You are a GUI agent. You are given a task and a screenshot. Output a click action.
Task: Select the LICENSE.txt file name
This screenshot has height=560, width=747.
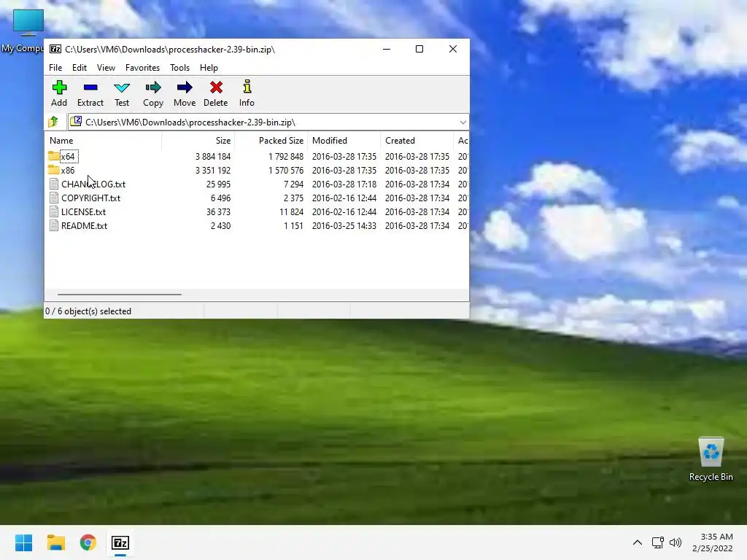(83, 211)
